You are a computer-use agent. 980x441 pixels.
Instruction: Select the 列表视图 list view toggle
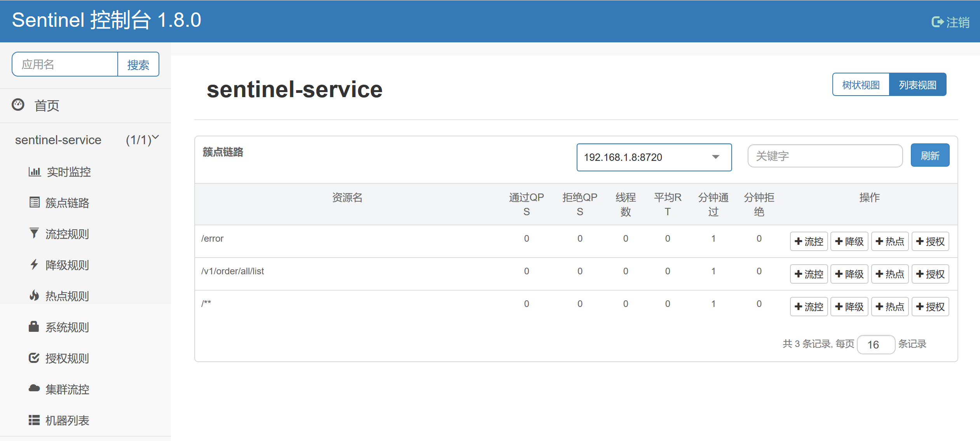[x=917, y=85]
